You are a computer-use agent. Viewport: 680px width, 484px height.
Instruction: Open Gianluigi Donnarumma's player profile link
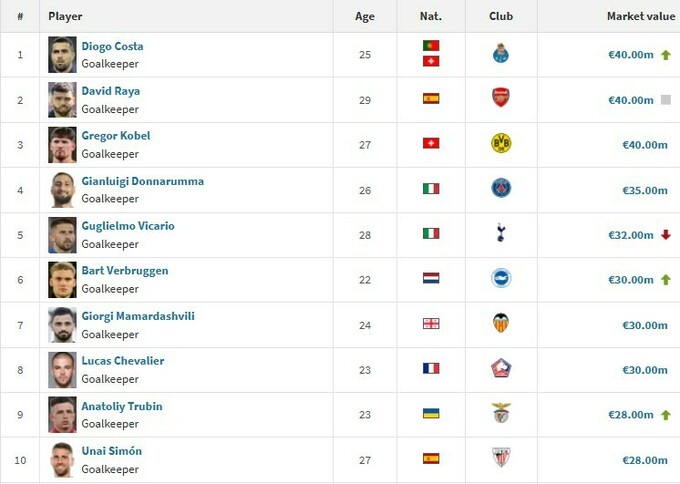click(142, 181)
